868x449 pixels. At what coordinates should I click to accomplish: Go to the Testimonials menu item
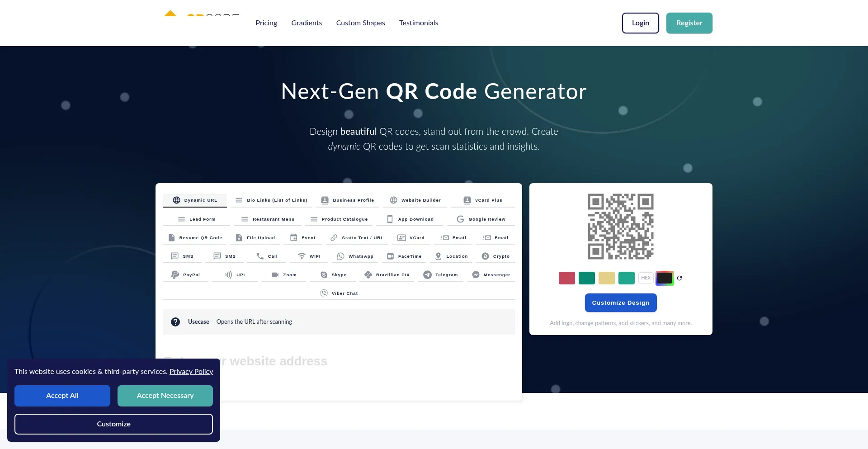tap(418, 23)
